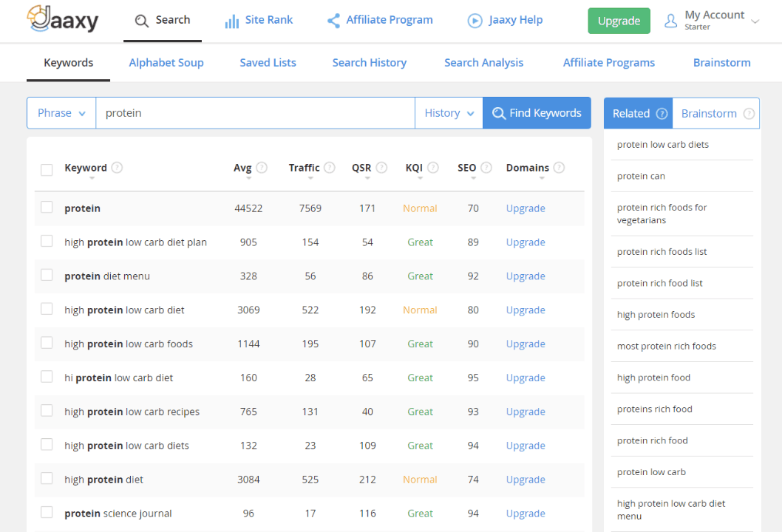Open help icon next to QSR column
782x532 pixels.
(x=381, y=168)
